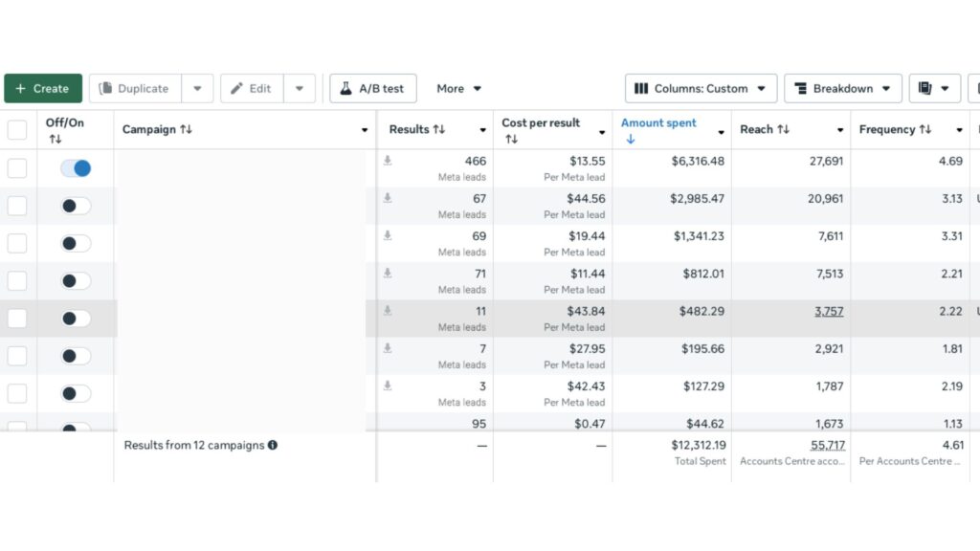980x551 pixels.
Task: Open dropdown arrow next to Duplicate button
Action: (197, 89)
